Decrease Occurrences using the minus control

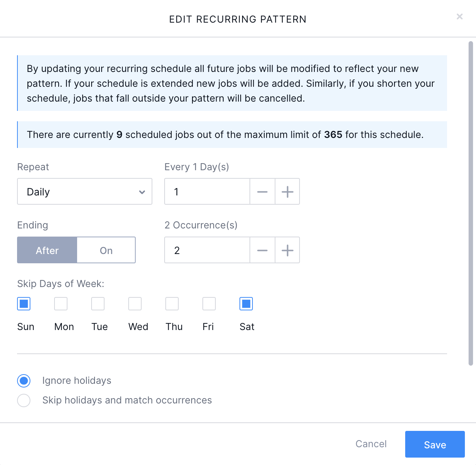coord(262,250)
